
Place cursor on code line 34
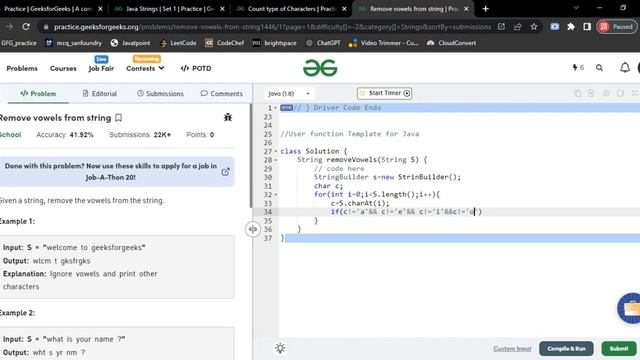click(x=459, y=212)
